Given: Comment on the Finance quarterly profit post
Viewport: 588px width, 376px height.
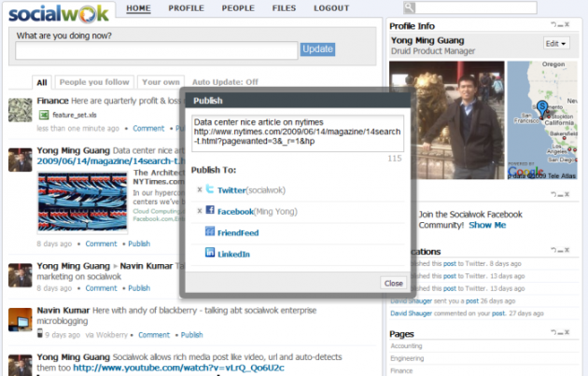Looking at the screenshot, I should (148, 129).
